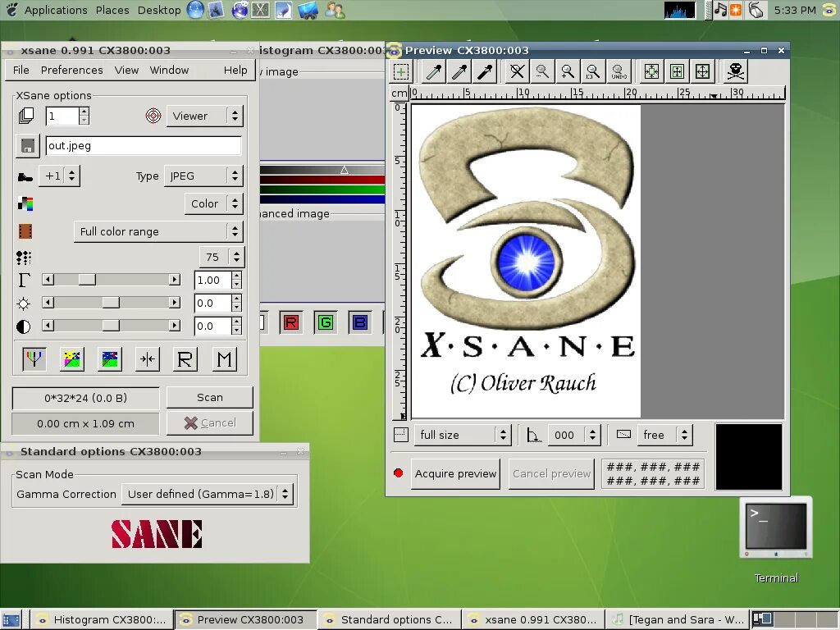Open the 000 rotation dropdown
Viewport: 840px width, 630px height.
(x=573, y=435)
